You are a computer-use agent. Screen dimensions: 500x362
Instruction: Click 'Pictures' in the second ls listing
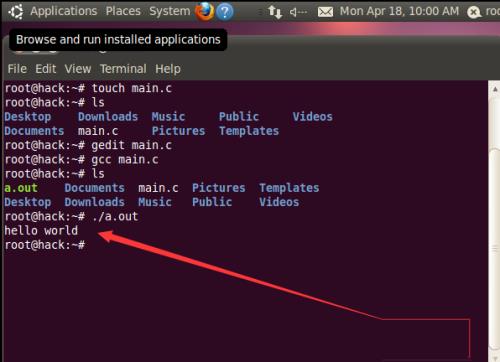tap(218, 188)
